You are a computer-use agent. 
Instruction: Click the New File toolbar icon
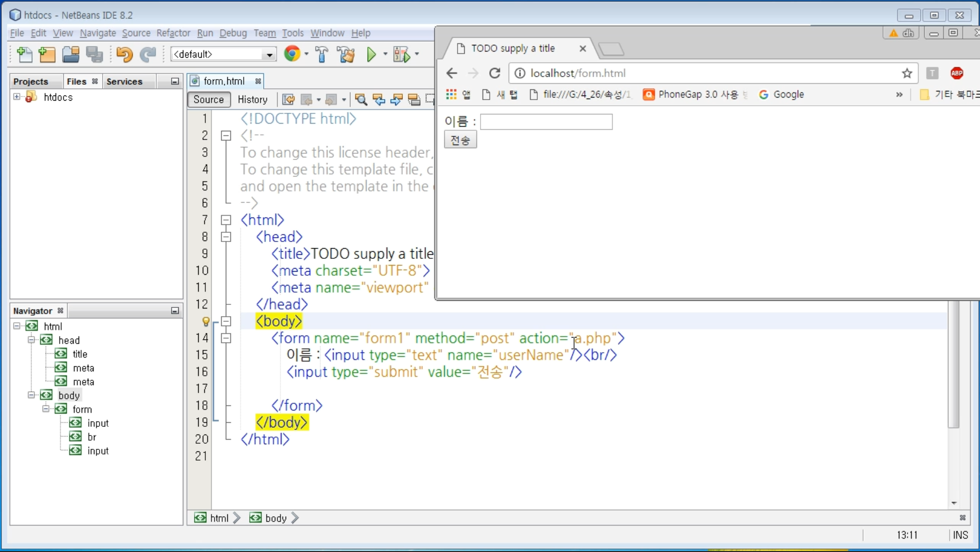24,54
